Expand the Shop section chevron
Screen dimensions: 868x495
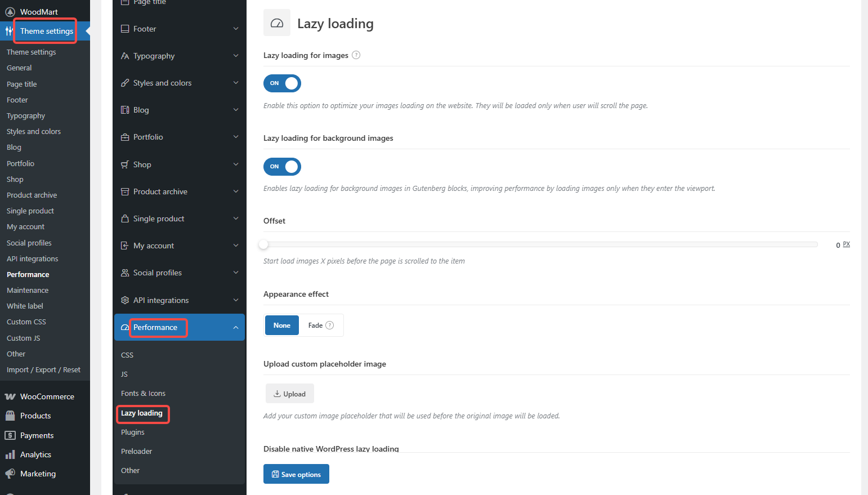(236, 164)
